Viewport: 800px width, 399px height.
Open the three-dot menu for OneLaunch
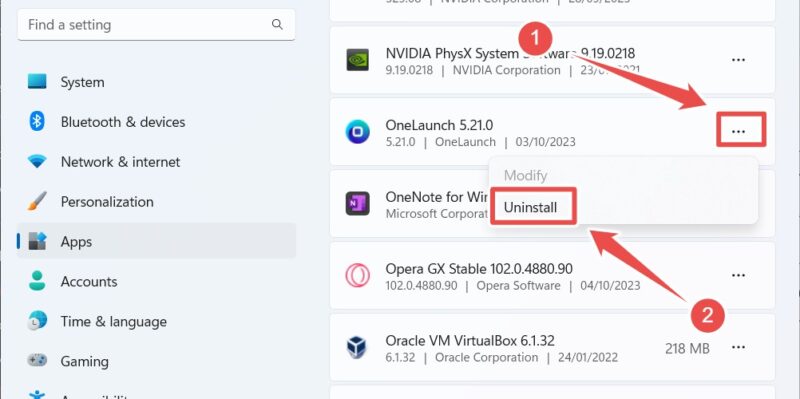coord(738,132)
